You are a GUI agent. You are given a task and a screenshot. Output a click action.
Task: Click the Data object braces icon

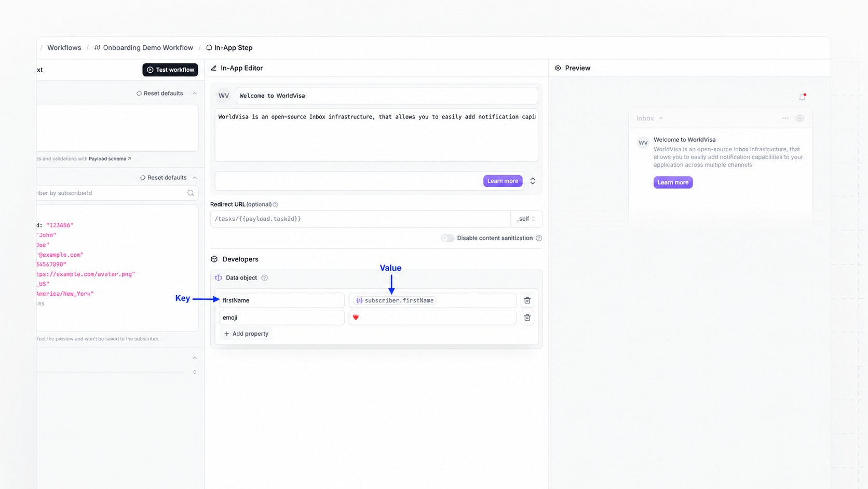[x=219, y=278]
